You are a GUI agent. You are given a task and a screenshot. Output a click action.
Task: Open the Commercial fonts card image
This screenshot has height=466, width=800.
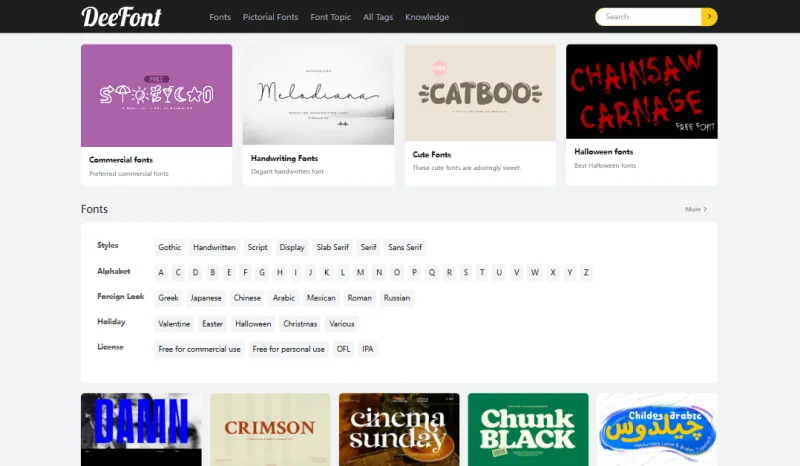[x=157, y=95]
